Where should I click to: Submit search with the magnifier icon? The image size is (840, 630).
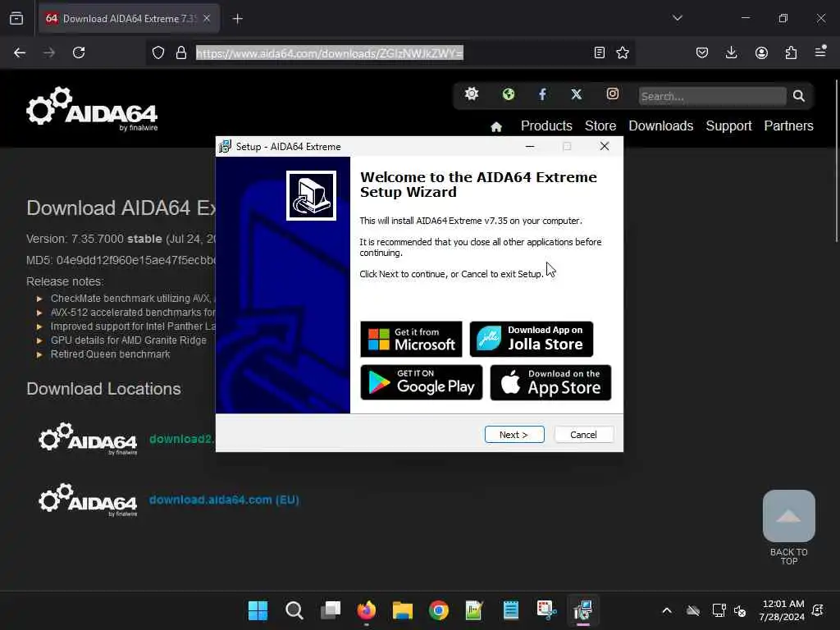pyautogui.click(x=799, y=96)
